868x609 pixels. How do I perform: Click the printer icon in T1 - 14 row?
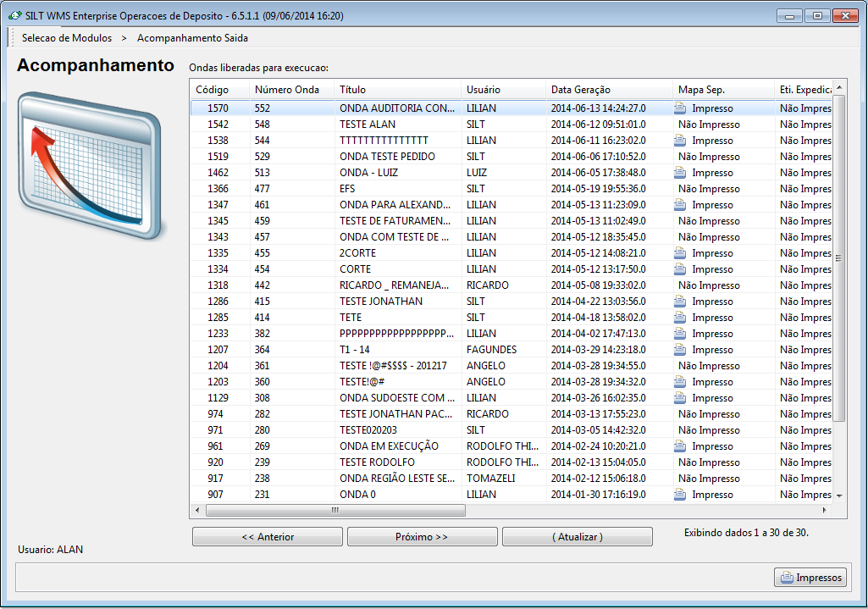pyautogui.click(x=680, y=349)
